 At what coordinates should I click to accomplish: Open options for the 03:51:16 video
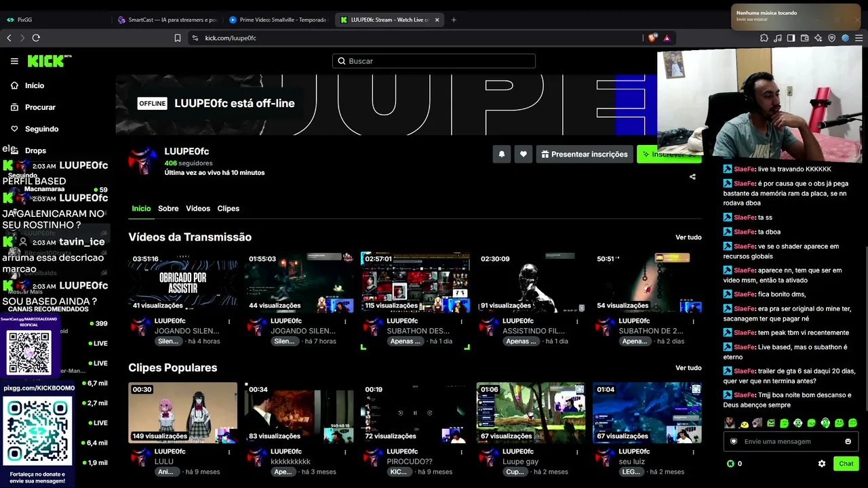(x=229, y=321)
